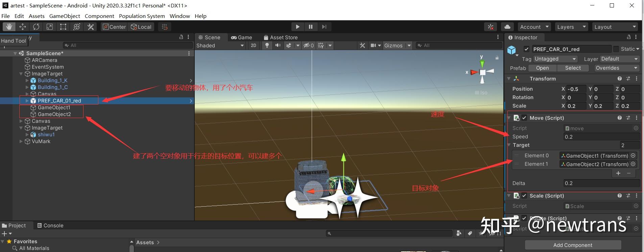Pick an object for Element 1
This screenshot has height=252, width=644.
(633, 164)
